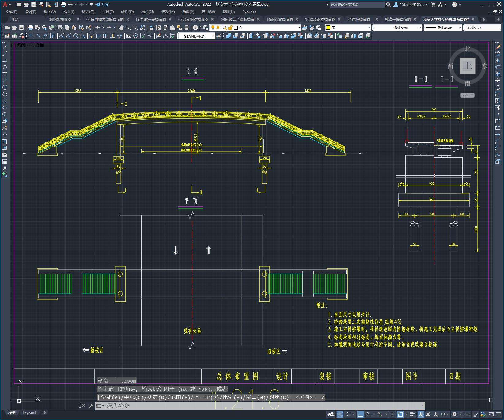The image size is (504, 420).
Task: Expand the quick access toolbar customize arrow
Action: coord(91,5)
